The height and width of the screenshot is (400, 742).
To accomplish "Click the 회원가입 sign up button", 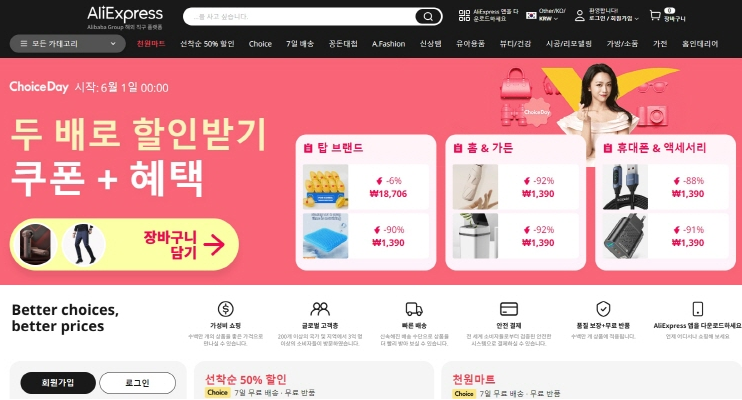I will 58,382.
